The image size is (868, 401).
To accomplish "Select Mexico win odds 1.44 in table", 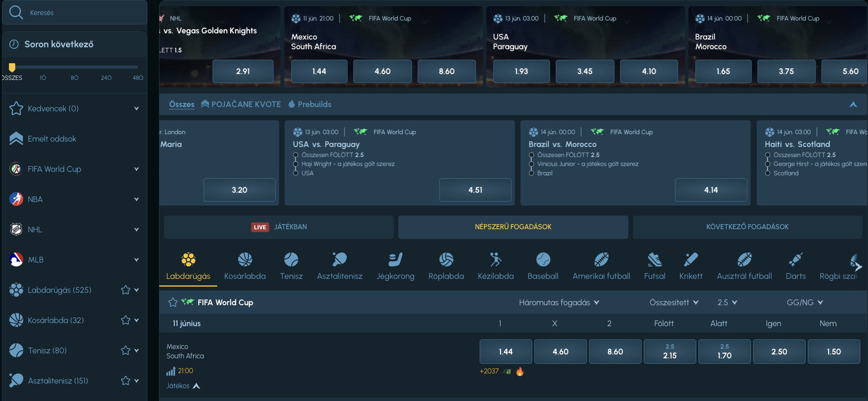I will (x=506, y=351).
